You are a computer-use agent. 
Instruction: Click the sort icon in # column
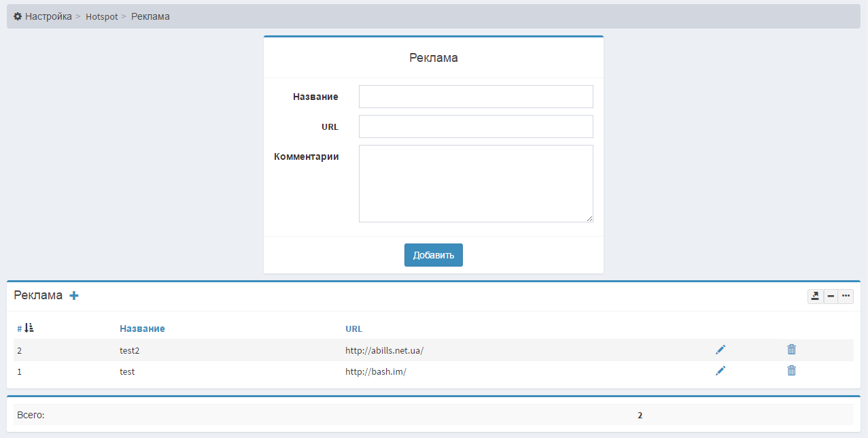tap(29, 328)
